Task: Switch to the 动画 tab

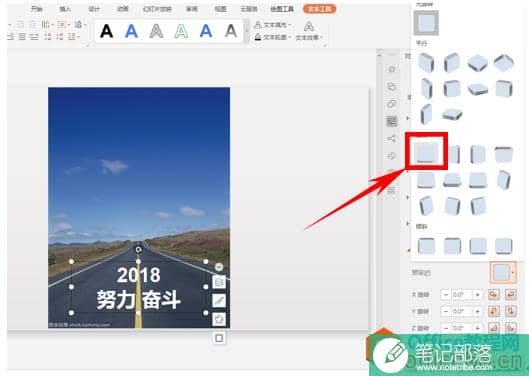Action: pyautogui.click(x=122, y=9)
